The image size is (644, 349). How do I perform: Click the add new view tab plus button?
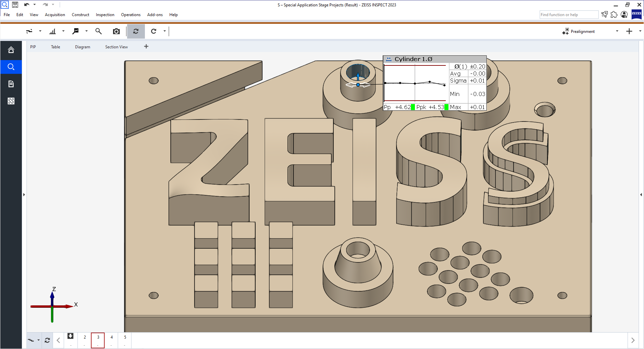(x=146, y=46)
